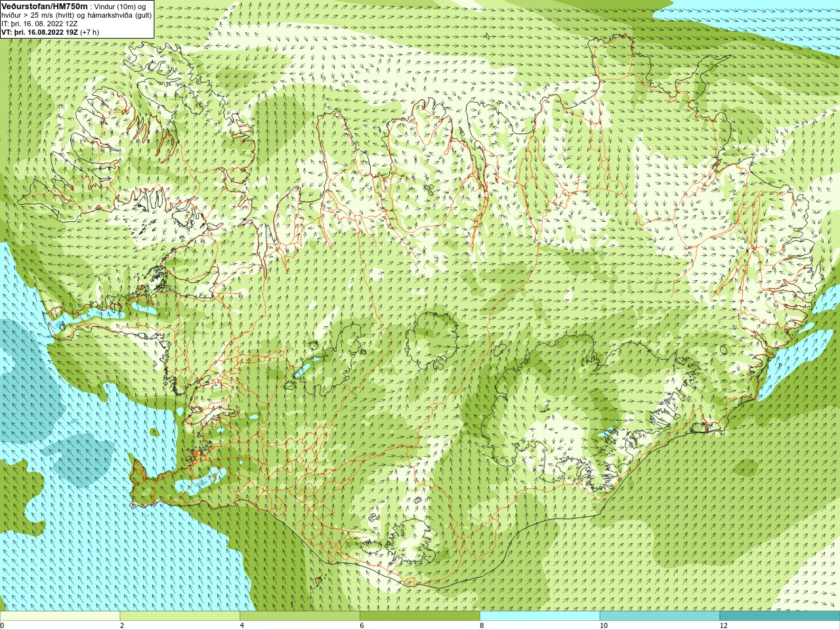Click the teal 10–12 legend swatch
Image resolution: width=840 pixels, height=630 pixels.
click(x=660, y=616)
